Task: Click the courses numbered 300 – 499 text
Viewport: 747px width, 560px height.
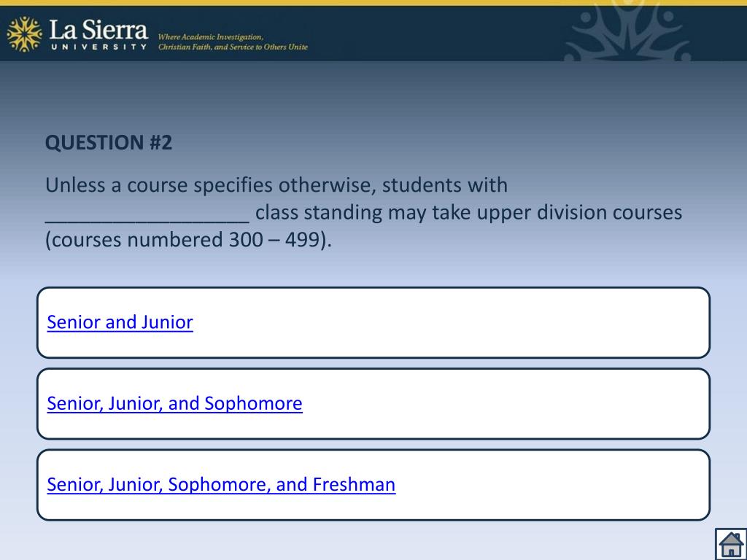Action: tap(188, 240)
